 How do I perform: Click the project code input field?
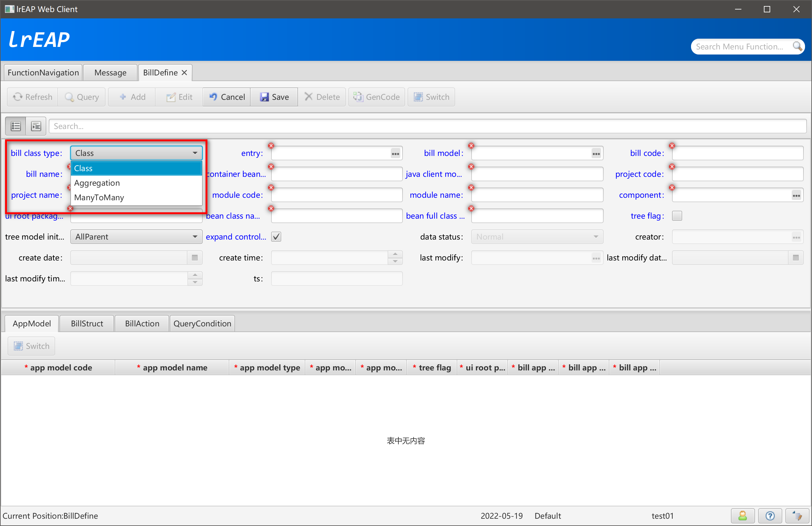[737, 174]
